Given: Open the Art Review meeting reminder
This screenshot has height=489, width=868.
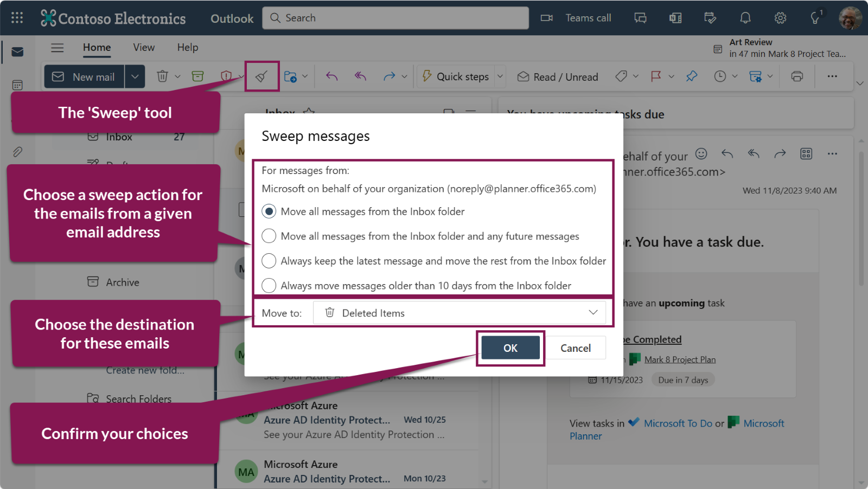Looking at the screenshot, I should point(780,48).
